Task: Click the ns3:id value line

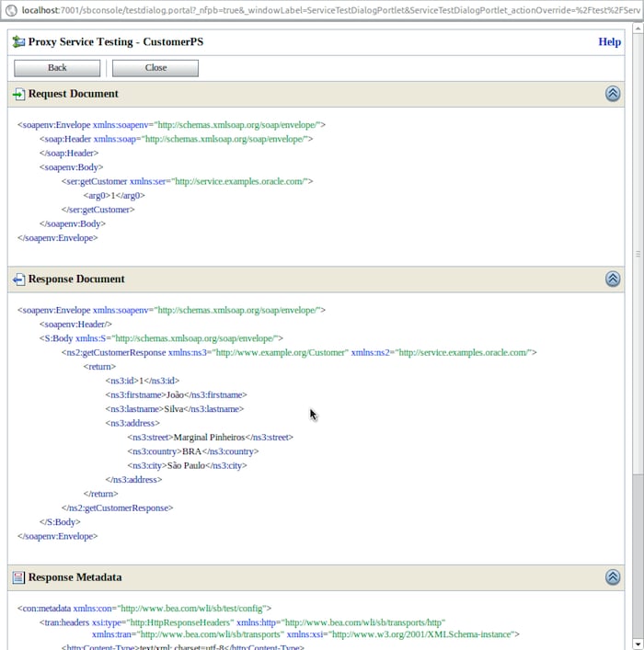Action: [143, 381]
